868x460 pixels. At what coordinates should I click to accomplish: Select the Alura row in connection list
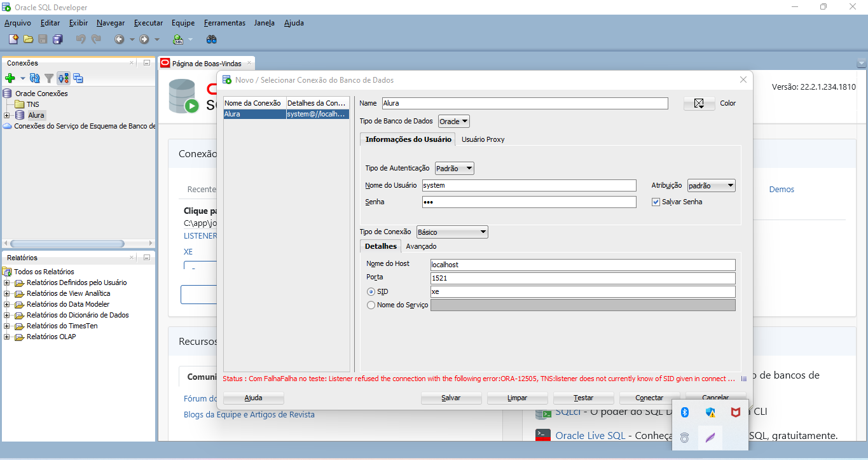click(x=286, y=115)
